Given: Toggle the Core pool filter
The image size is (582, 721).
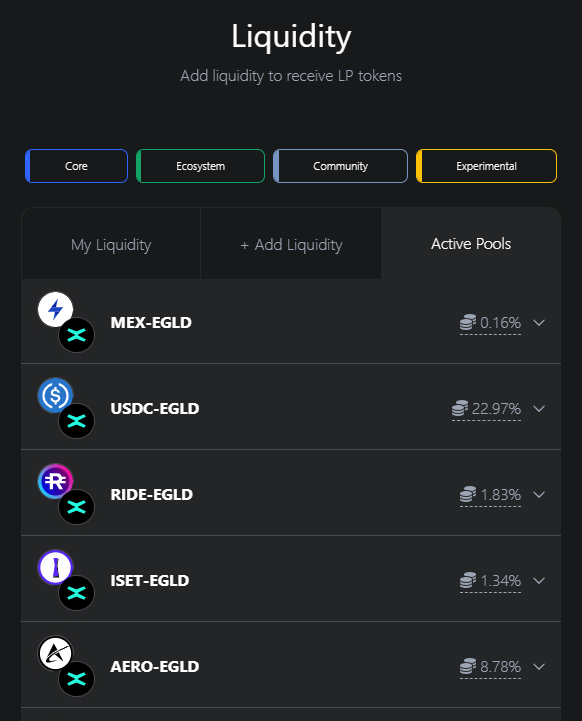Looking at the screenshot, I should pos(76,166).
